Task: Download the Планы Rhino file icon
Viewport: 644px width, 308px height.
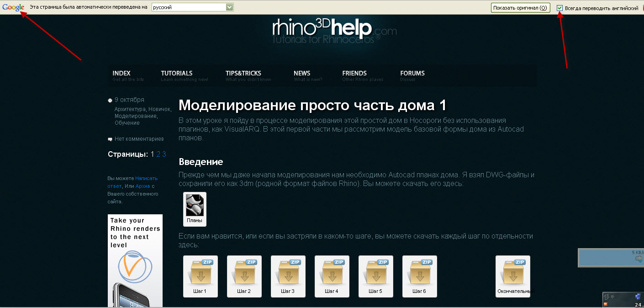Action: click(x=195, y=209)
